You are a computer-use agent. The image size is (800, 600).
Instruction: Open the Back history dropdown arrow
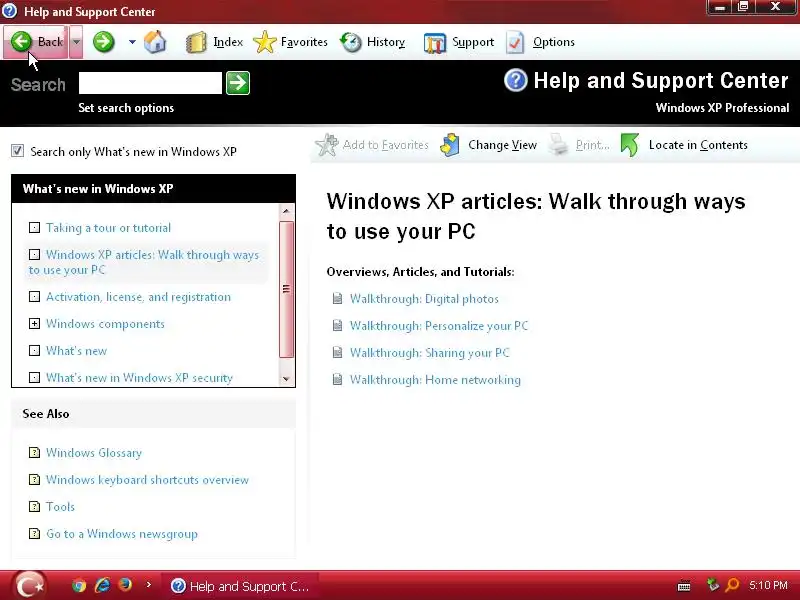(76, 42)
